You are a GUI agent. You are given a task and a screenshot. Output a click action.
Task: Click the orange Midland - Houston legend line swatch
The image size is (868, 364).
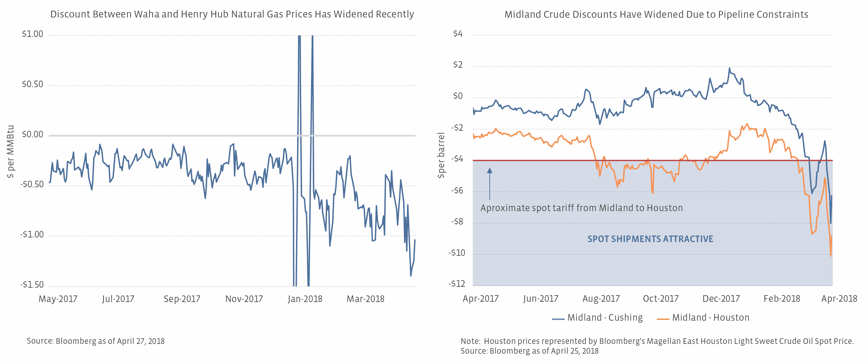(663, 319)
